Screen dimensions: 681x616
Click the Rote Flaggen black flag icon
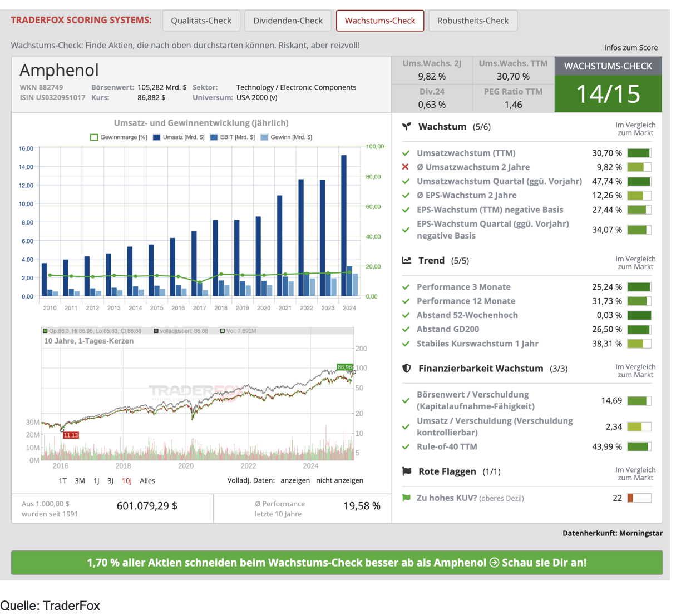(x=407, y=471)
